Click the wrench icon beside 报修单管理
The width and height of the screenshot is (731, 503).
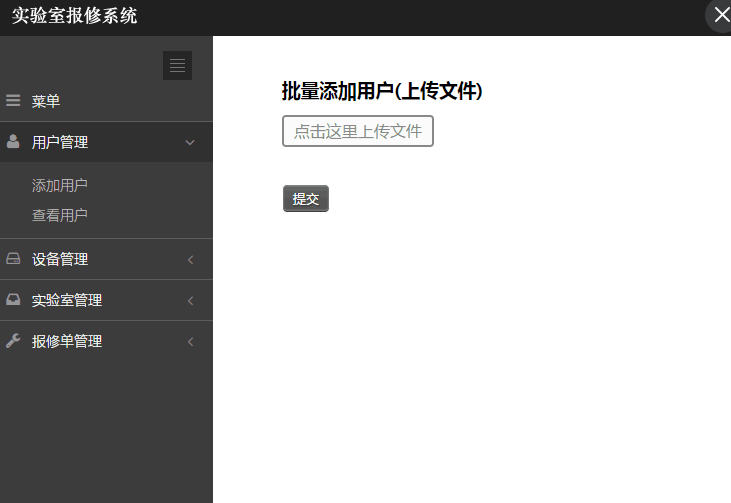(13, 341)
